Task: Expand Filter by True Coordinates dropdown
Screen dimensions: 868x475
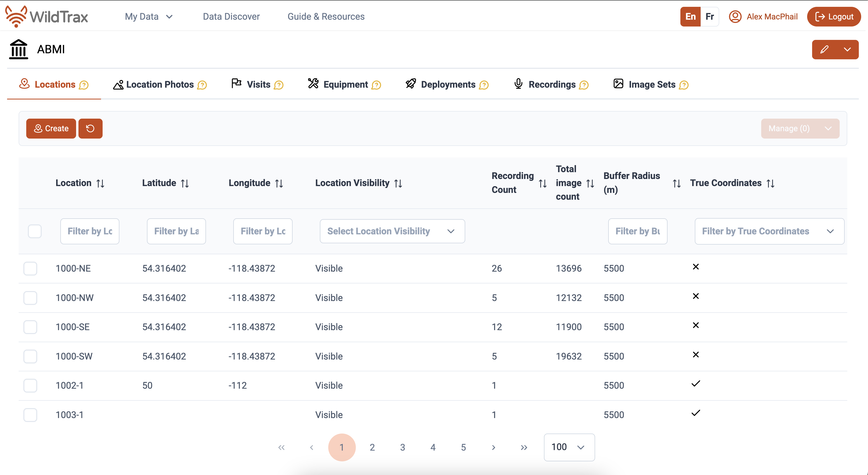Action: pos(769,231)
